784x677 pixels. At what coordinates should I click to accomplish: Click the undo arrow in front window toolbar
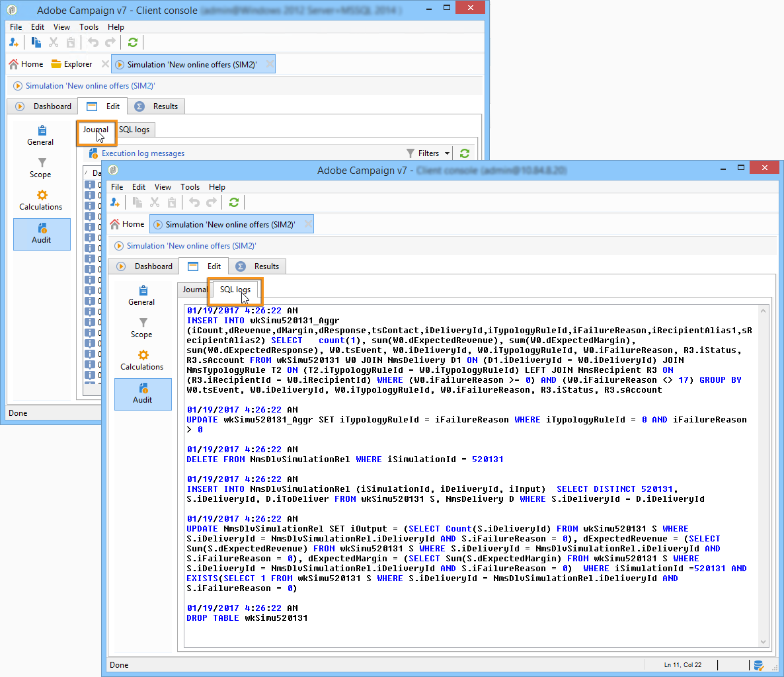(194, 202)
